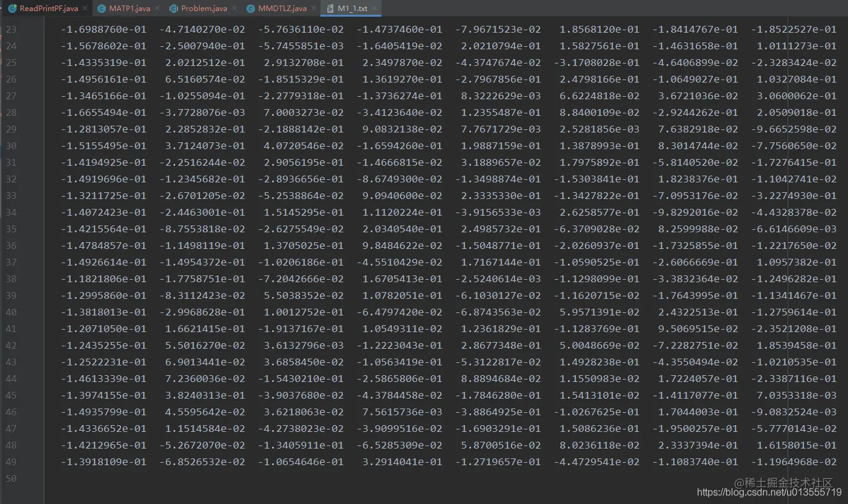848x504 pixels.
Task: Click line number 44 in gutter
Action: click(11, 379)
